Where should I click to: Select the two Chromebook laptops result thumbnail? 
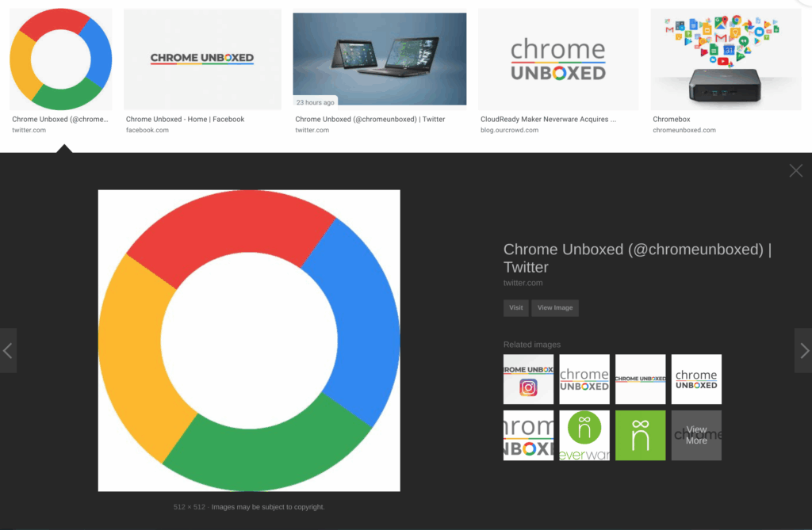(x=380, y=59)
